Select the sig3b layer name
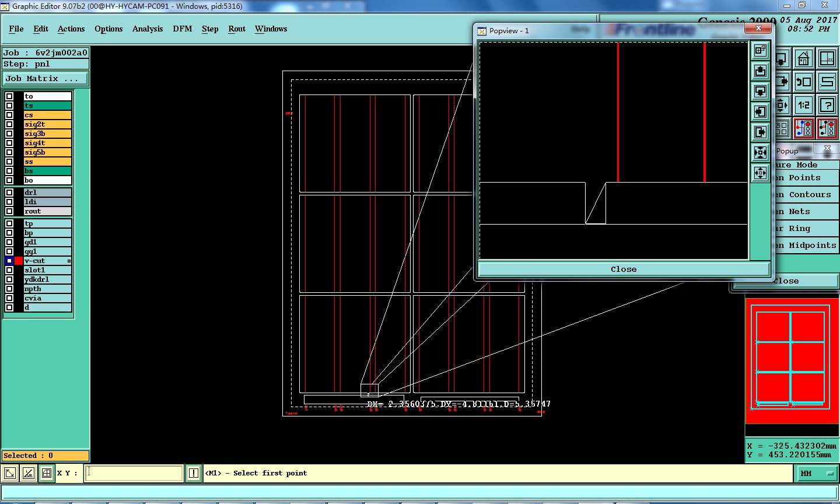Image resolution: width=840 pixels, height=504 pixels. (48, 134)
